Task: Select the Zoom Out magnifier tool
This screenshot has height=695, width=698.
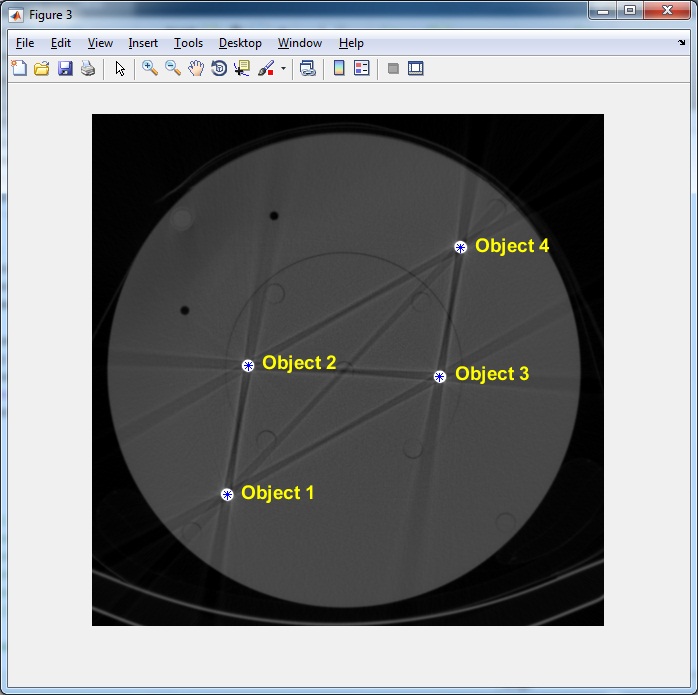Action: 173,69
